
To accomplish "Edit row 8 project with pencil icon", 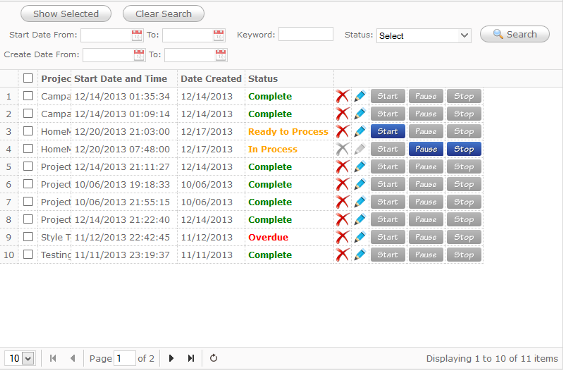I will click(360, 219).
